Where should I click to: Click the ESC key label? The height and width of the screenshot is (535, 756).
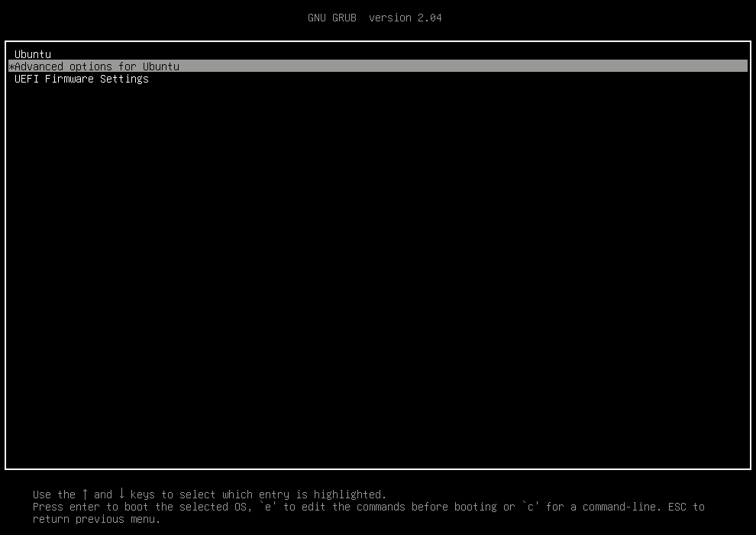point(677,507)
